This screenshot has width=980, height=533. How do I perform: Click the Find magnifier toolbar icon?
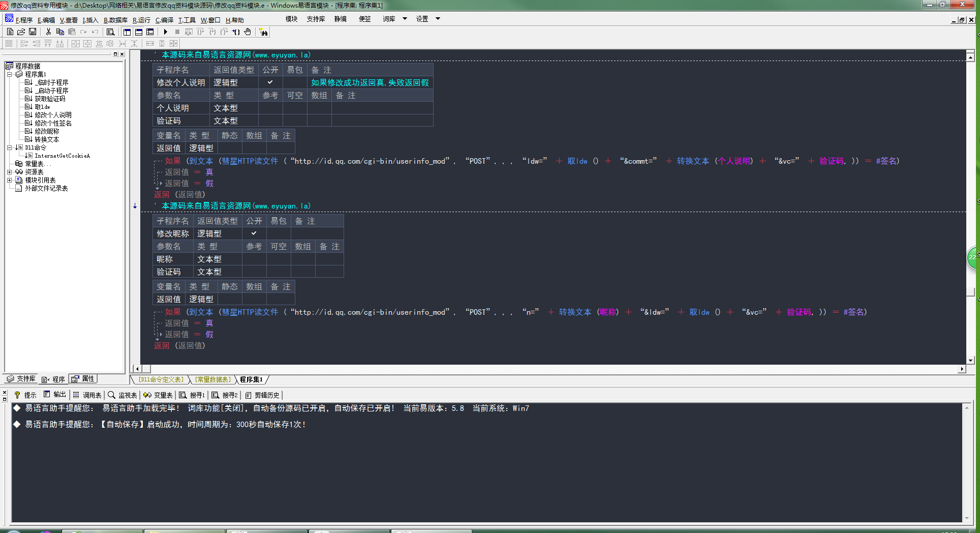point(110,32)
